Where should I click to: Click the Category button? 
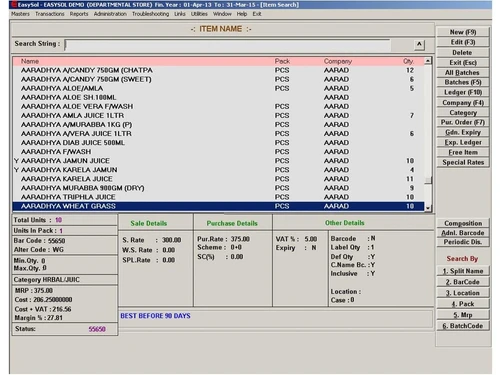coord(463,112)
